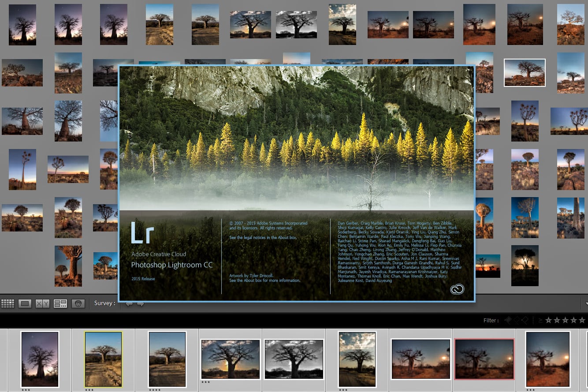Click 'Artwork by Tyler Driscoll.' credit text
Screen dimensions: 588x392
[x=251, y=276]
